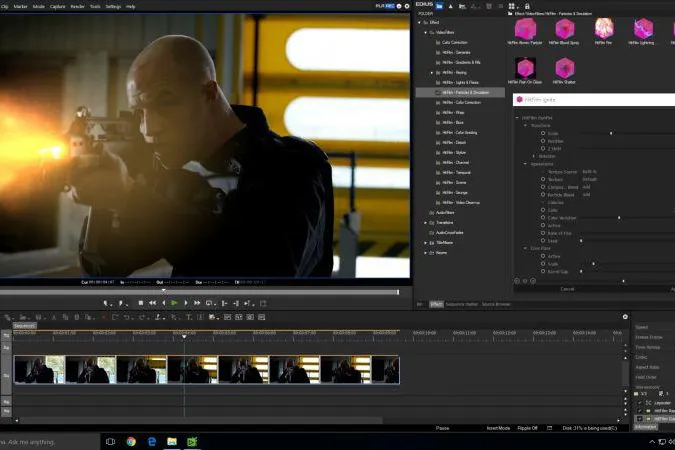The width and height of the screenshot is (675, 450).
Task: Open File Explorer from the taskbar
Action: click(172, 442)
